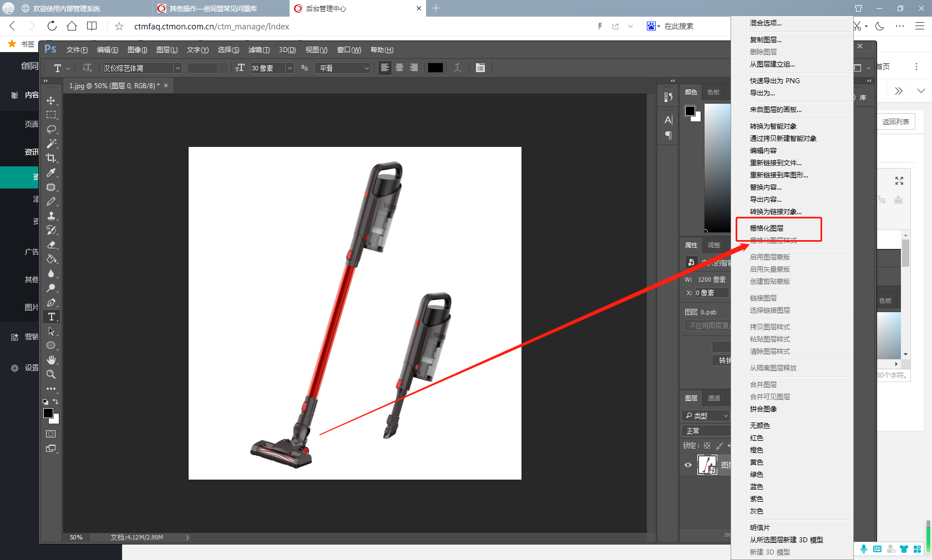Viewport: 932px width, 560px height.
Task: Click the zoom level field showing 50%
Action: (76, 537)
